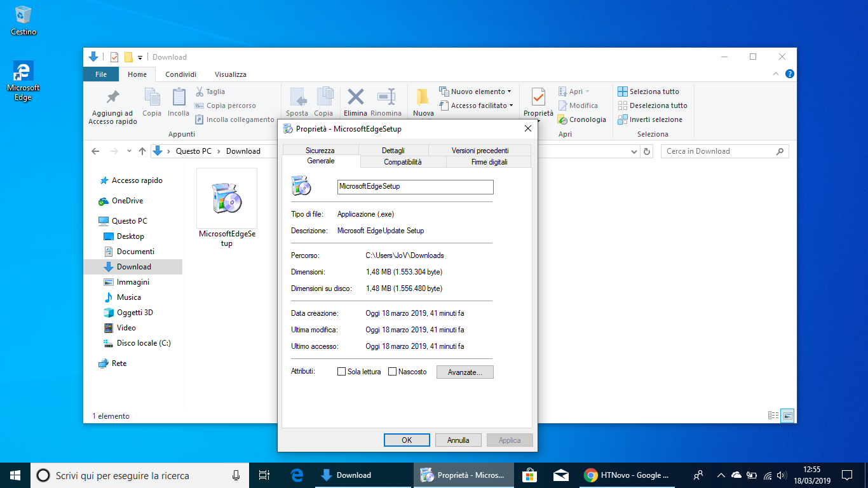Show hidden system tray icons

click(721, 475)
